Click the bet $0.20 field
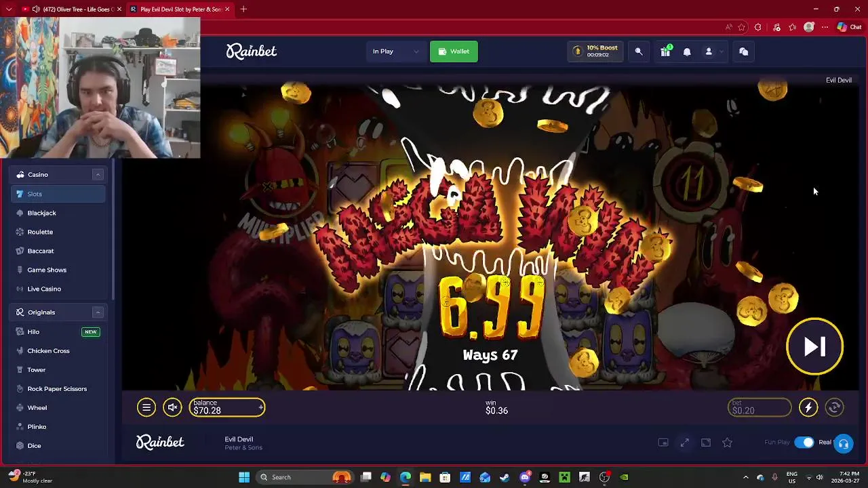 (759, 407)
